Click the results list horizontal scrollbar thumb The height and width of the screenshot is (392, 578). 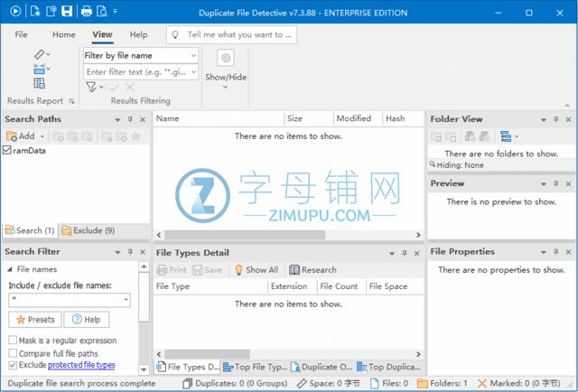click(x=245, y=235)
